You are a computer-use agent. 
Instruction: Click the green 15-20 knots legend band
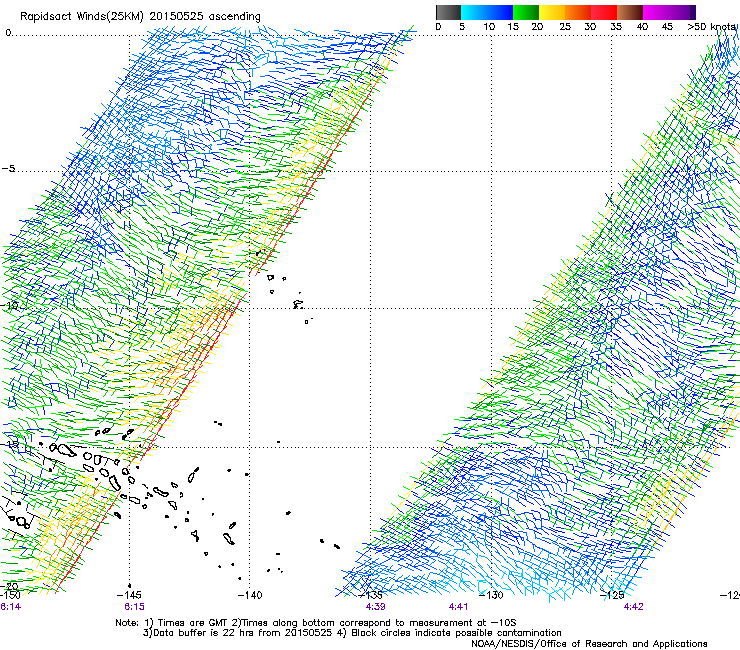point(526,12)
